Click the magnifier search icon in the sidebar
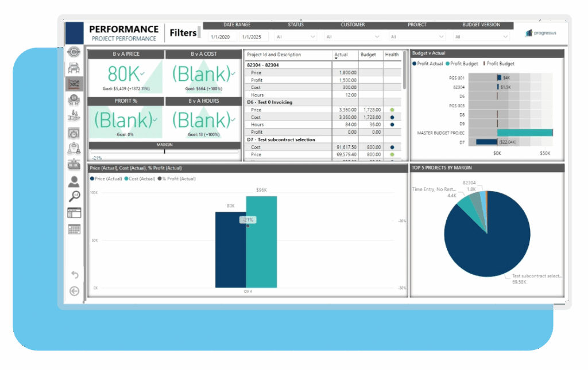 (74, 196)
